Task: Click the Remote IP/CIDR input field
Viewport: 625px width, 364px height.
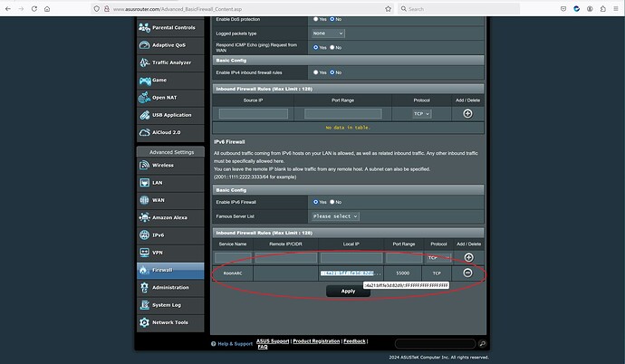Action: 286,258
